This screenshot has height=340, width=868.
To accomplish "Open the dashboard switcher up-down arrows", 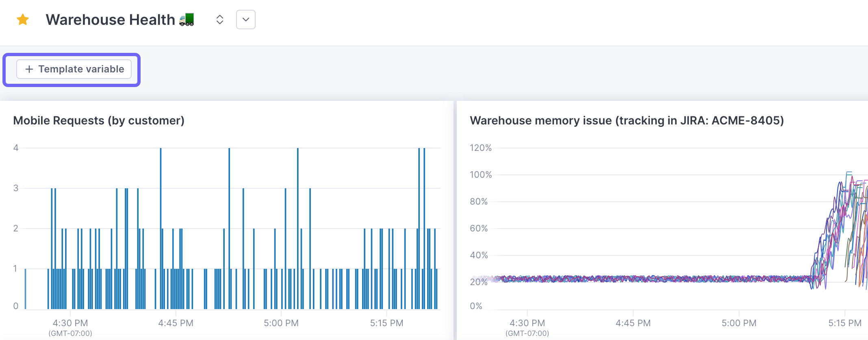I will click(x=219, y=20).
